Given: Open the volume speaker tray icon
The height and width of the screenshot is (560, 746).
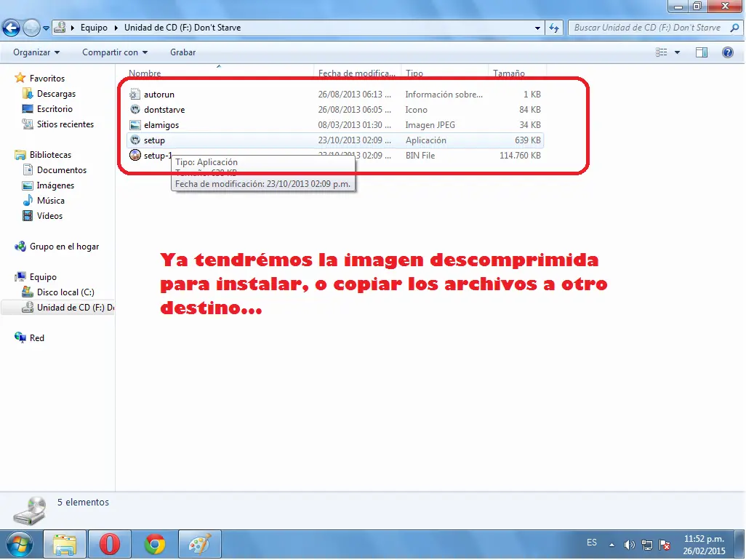Looking at the screenshot, I should point(629,545).
